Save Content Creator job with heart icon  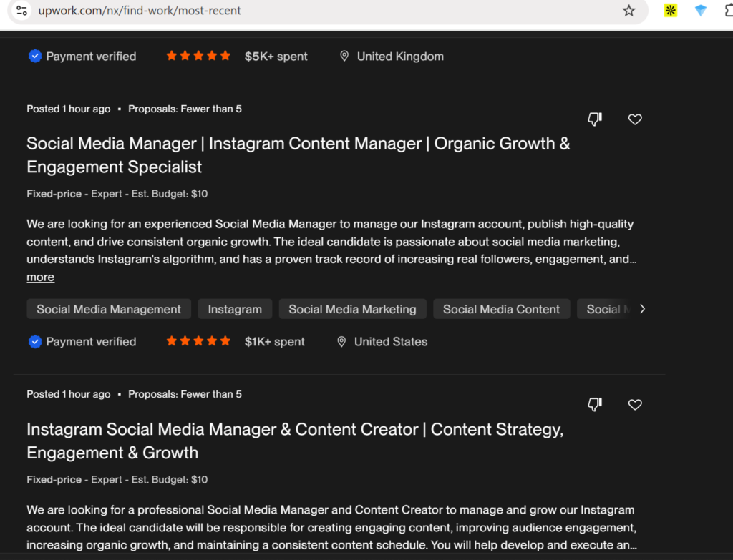point(635,405)
